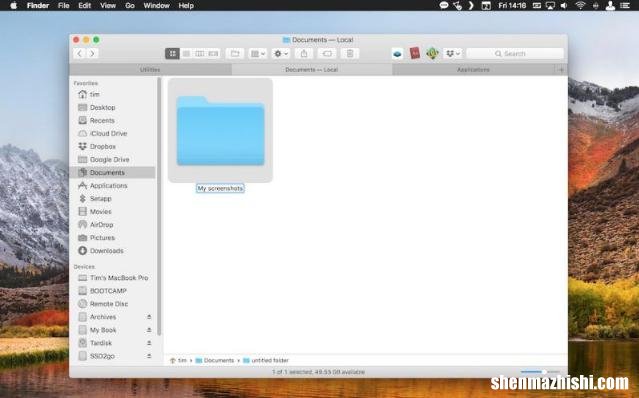Go forward with the right arrow button
This screenshot has height=398, width=639.
click(93, 53)
